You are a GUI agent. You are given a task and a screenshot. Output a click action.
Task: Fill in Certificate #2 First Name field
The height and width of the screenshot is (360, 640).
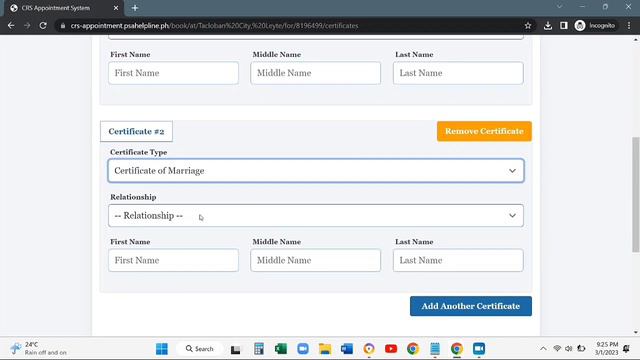[173, 260]
